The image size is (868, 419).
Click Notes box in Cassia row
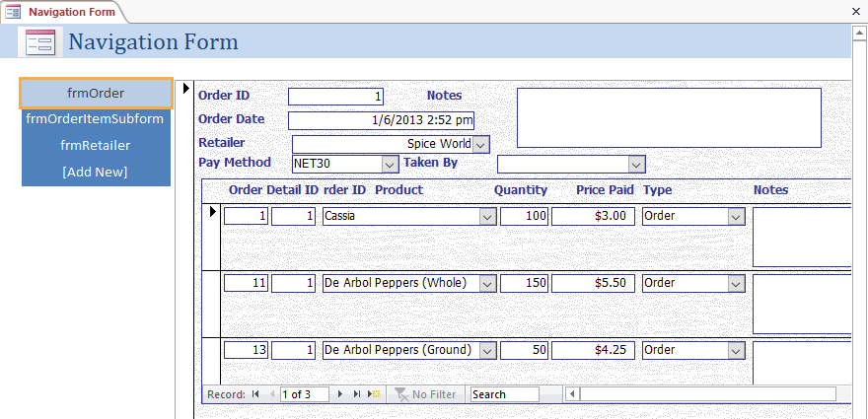click(802, 238)
